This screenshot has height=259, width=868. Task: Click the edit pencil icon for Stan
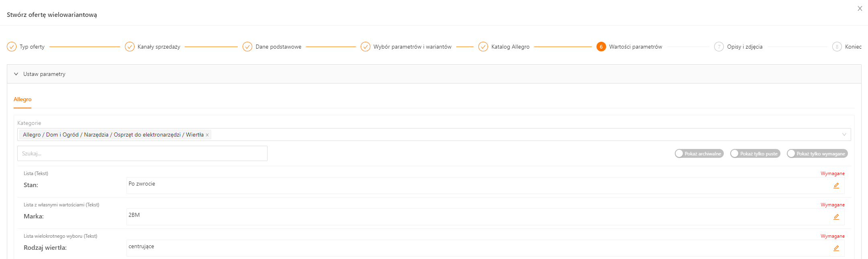(x=836, y=186)
